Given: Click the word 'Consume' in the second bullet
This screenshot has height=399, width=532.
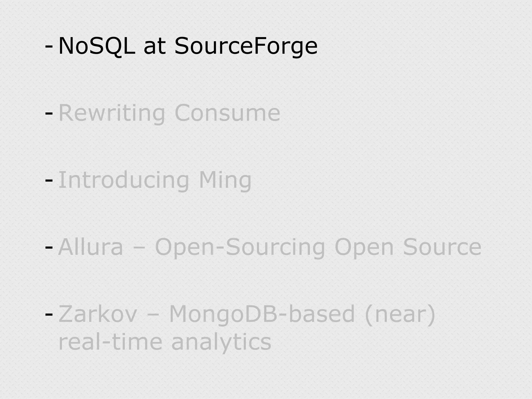Looking at the screenshot, I should pos(227,113).
